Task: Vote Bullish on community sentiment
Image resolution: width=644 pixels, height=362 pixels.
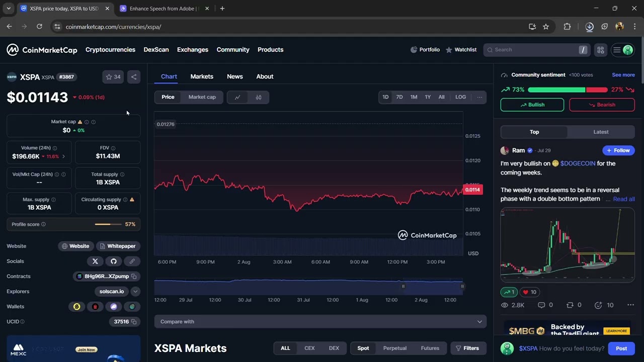Action: pos(532,105)
